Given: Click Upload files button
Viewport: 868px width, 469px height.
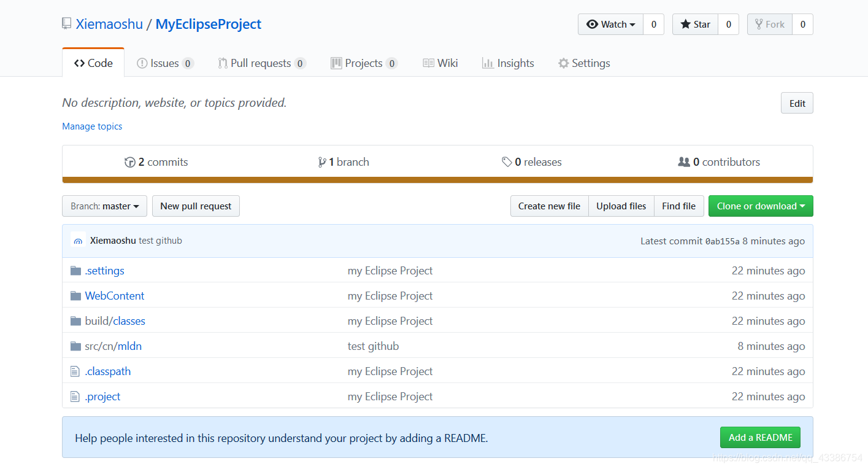Looking at the screenshot, I should click(621, 206).
